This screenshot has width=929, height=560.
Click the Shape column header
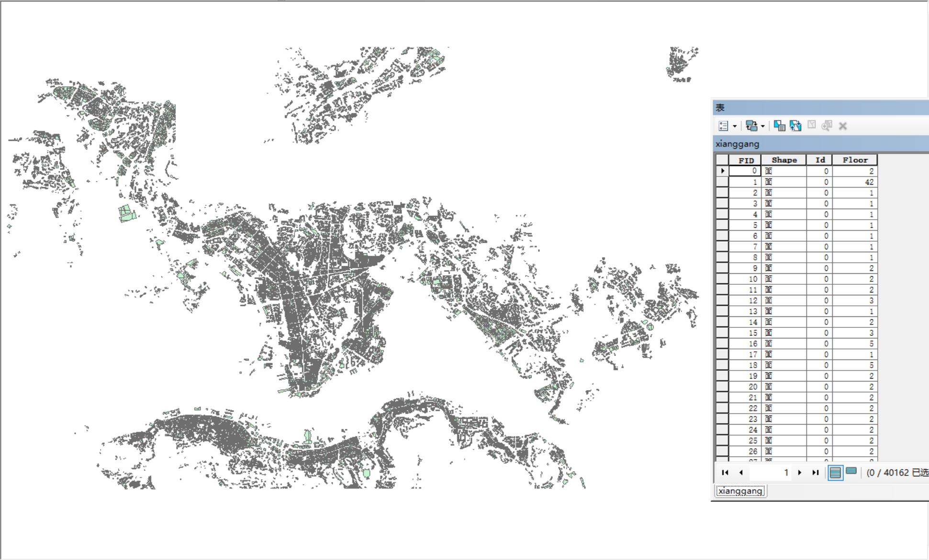click(x=784, y=160)
